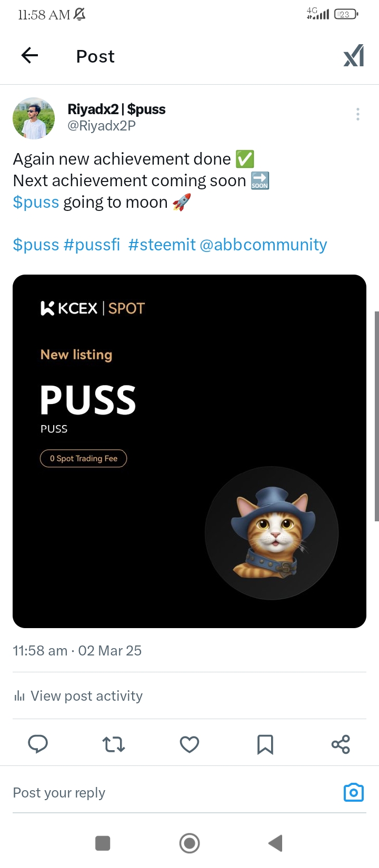Open the #steemit hashtag
Viewport: 379px width, 868px height.
click(162, 245)
